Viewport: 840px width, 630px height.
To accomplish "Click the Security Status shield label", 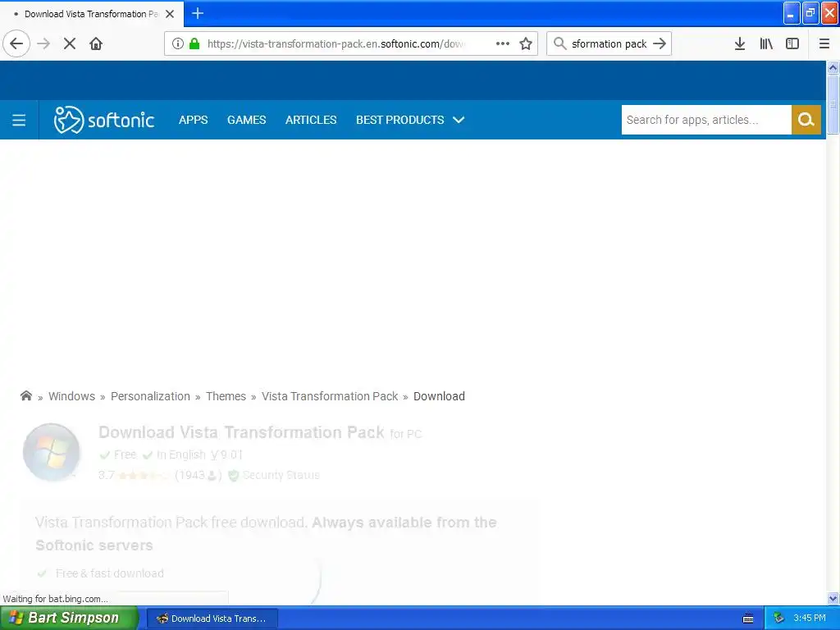I will (274, 475).
